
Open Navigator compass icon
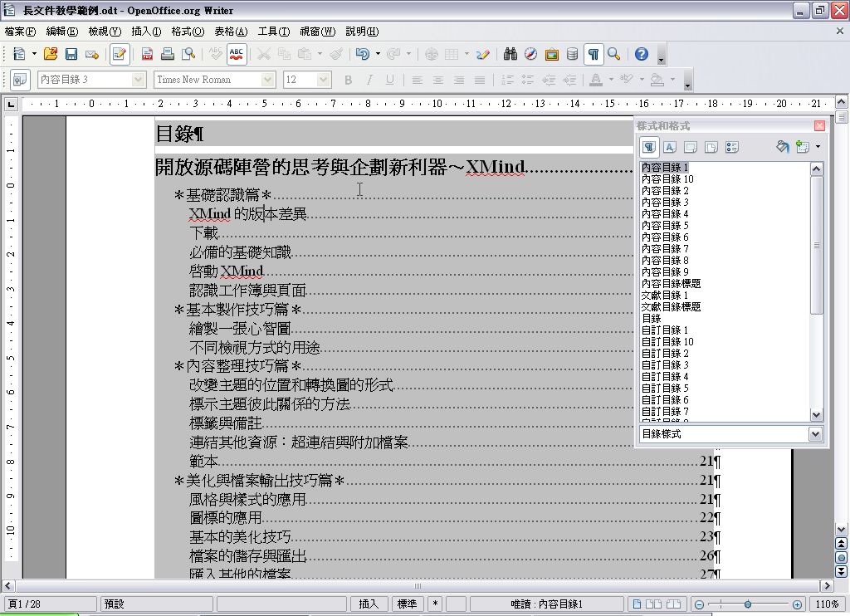530,54
